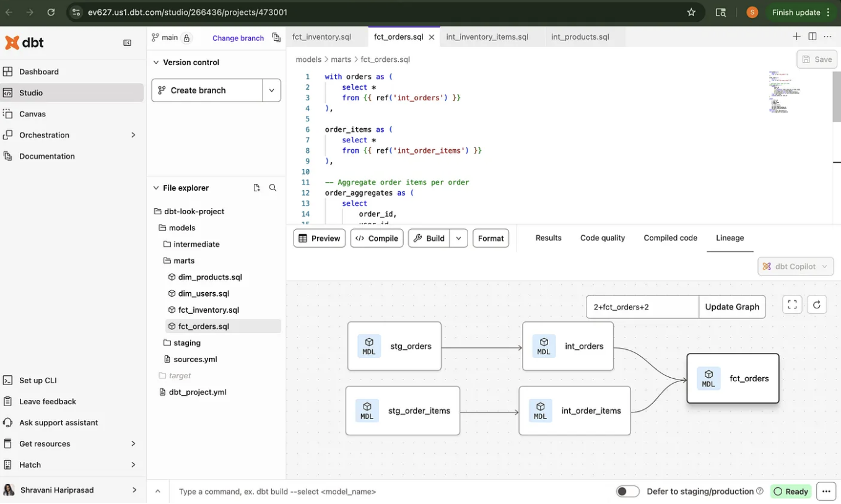This screenshot has width=841, height=504.
Task: Click the Update Graph button
Action: click(731, 306)
